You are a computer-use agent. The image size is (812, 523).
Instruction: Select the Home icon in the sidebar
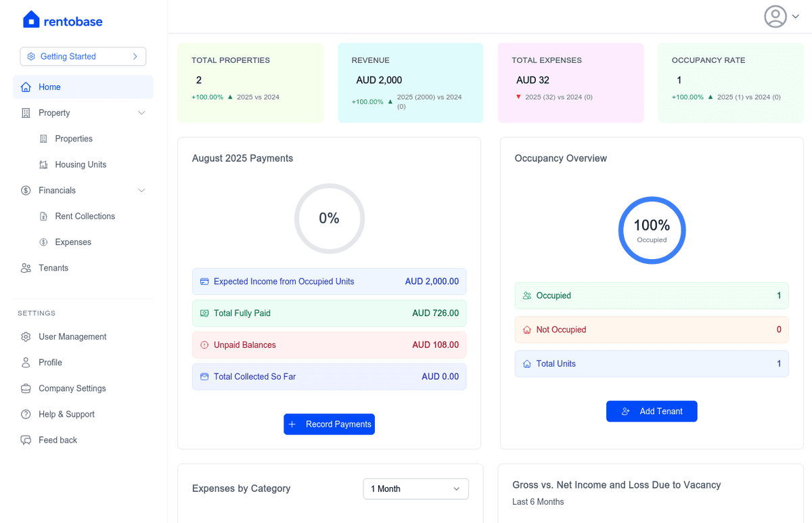(27, 87)
